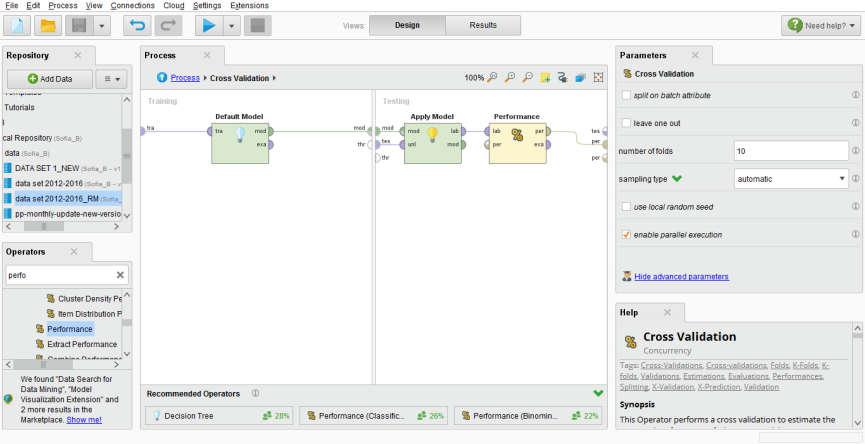
Task: Open the Process menu
Action: tap(63, 6)
